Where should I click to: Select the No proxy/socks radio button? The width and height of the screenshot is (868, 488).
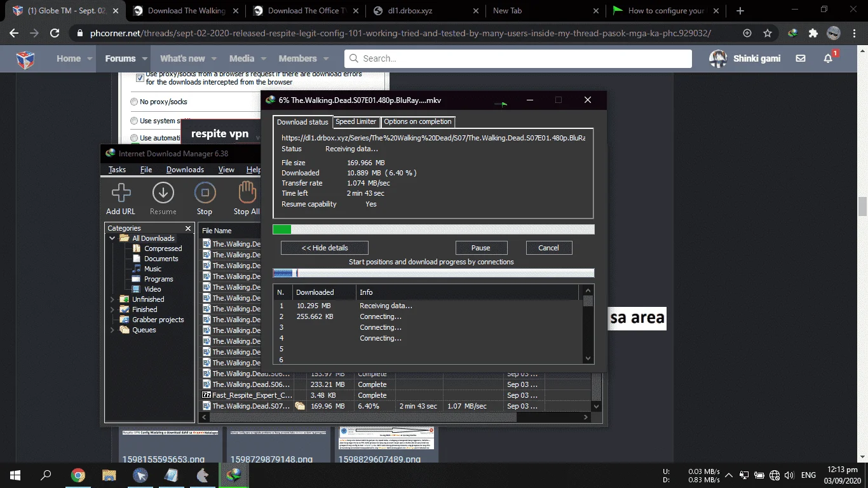click(x=134, y=102)
